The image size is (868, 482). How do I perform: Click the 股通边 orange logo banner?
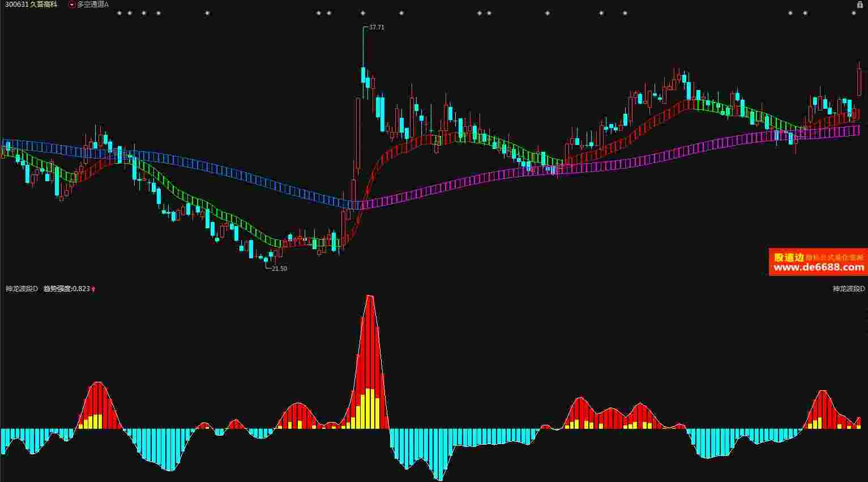(x=789, y=258)
